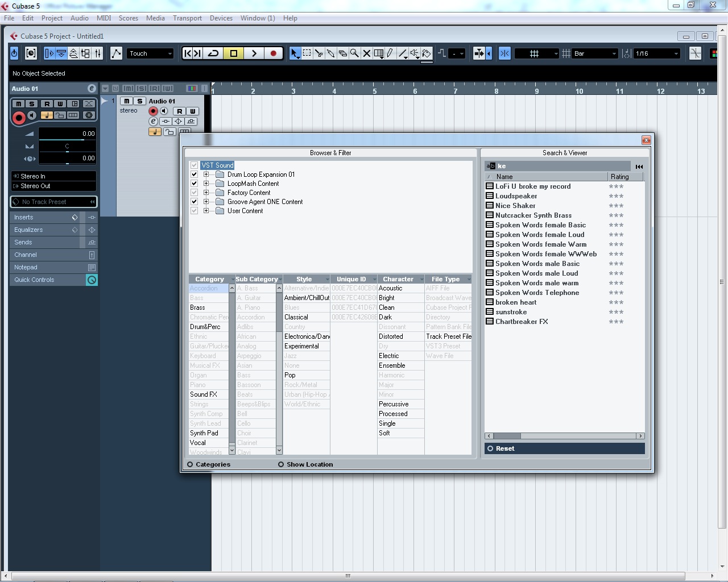
Task: Enable Record on Audio 01 in Inspector
Action: point(19,118)
